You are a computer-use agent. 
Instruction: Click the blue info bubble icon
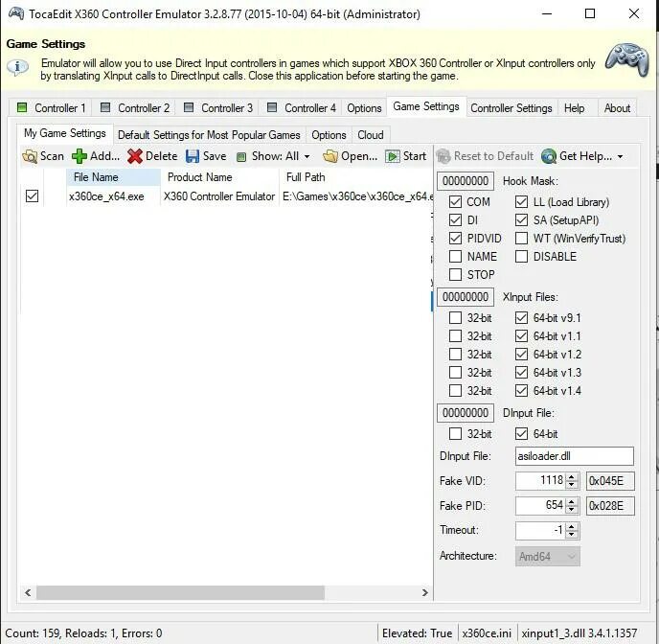tap(17, 67)
